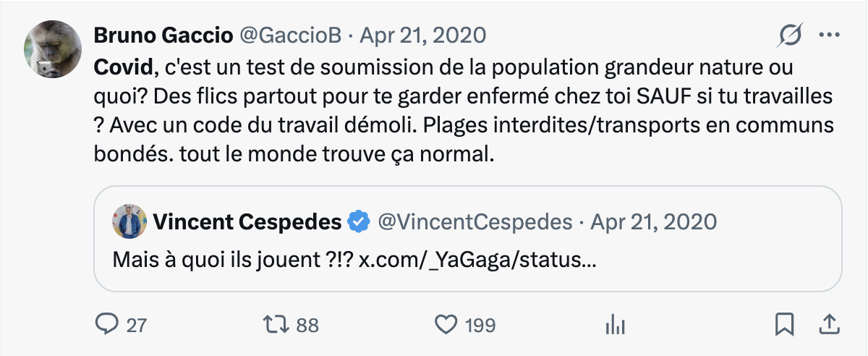Click the bold Covid keyword

coord(124,68)
